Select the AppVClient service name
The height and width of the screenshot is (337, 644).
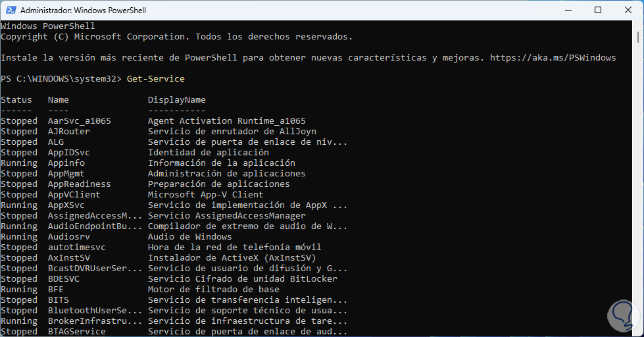click(74, 194)
